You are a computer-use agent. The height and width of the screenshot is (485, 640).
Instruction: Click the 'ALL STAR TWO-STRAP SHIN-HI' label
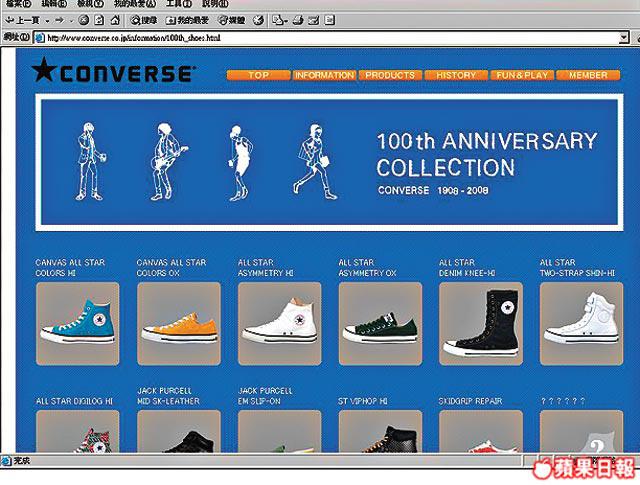(577, 267)
